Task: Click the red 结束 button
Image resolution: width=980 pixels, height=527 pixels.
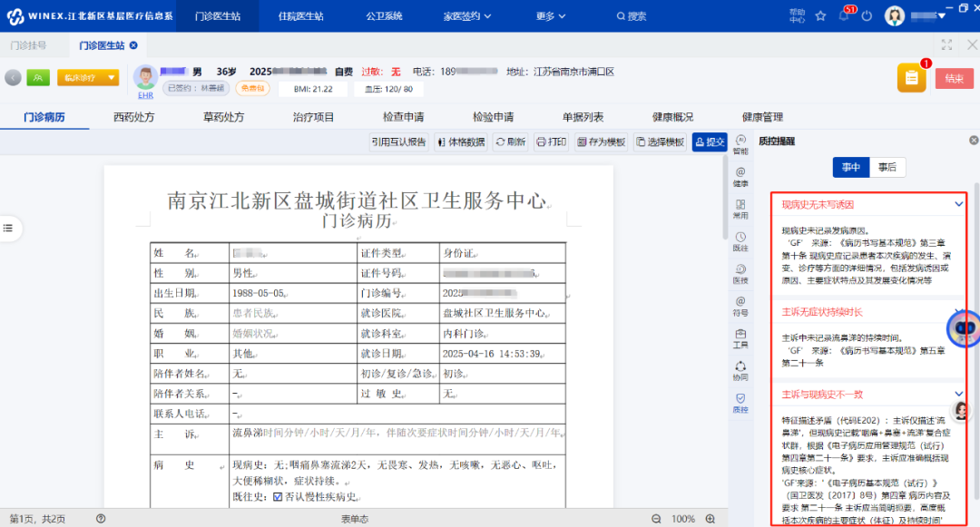Action: [955, 78]
